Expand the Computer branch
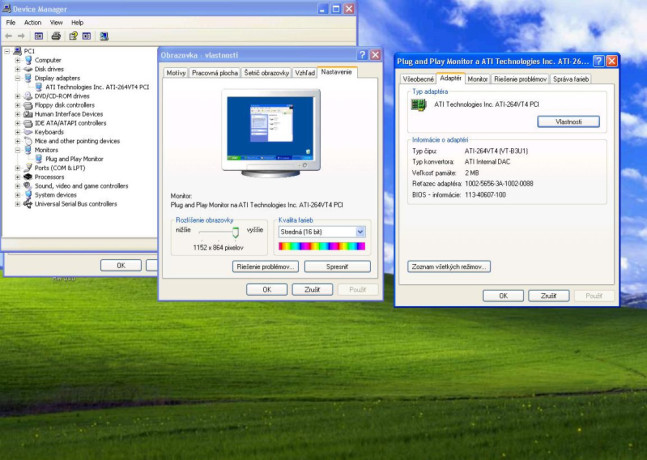The image size is (647, 460). (18, 60)
